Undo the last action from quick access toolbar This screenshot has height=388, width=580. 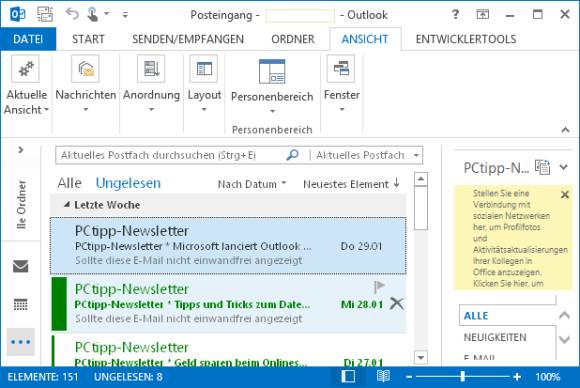[x=72, y=14]
